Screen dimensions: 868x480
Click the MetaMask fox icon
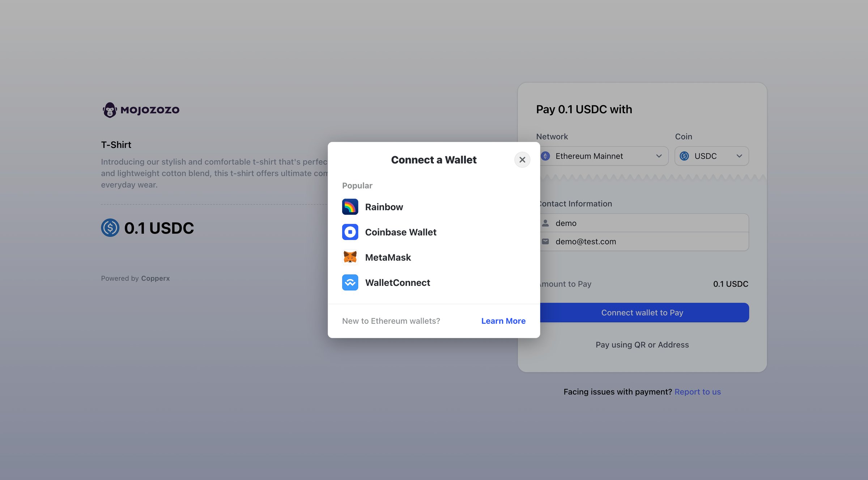click(x=350, y=257)
